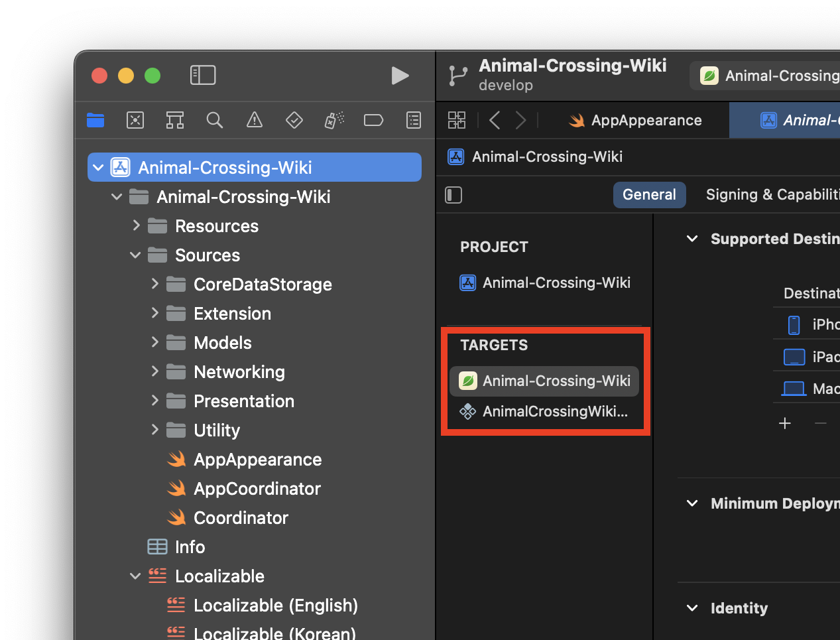
Task: Expand the Utility folder
Action: tap(154, 430)
